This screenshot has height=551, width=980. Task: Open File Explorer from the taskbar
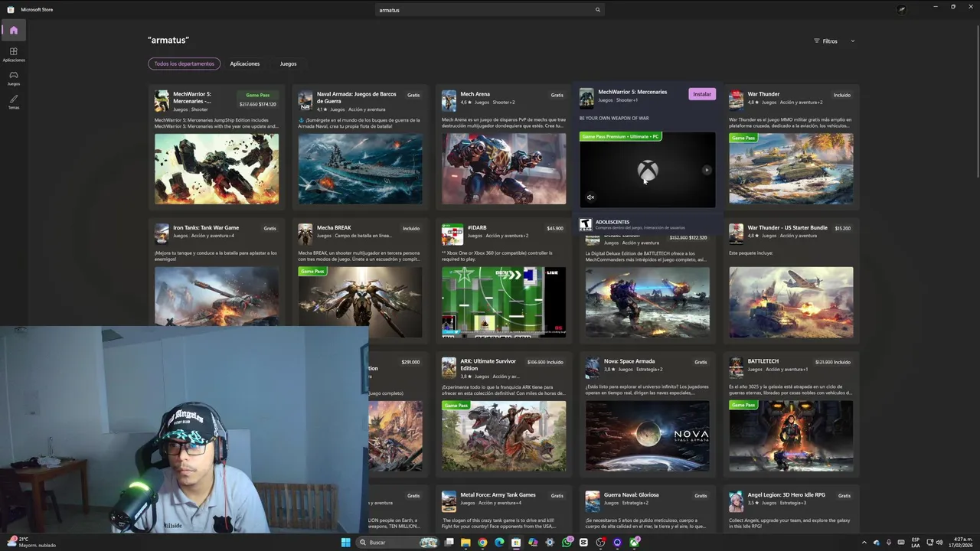pyautogui.click(x=465, y=542)
